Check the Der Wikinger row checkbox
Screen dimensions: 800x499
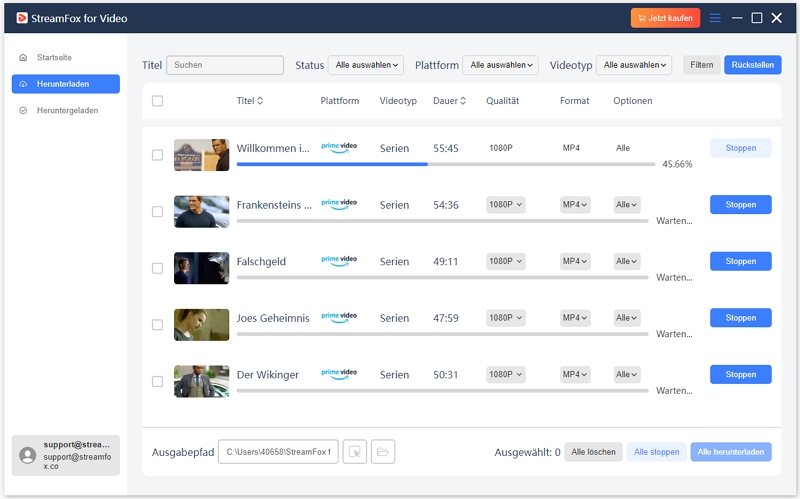158,382
